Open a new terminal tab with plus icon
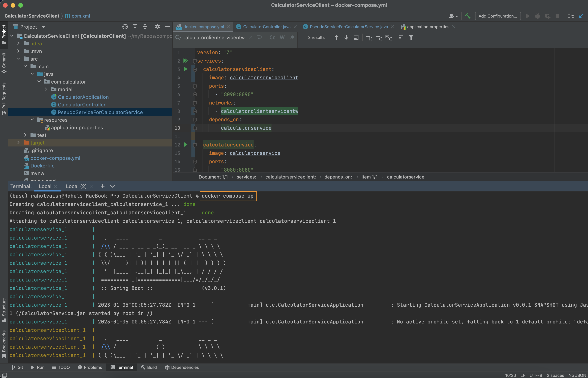 [x=103, y=186]
